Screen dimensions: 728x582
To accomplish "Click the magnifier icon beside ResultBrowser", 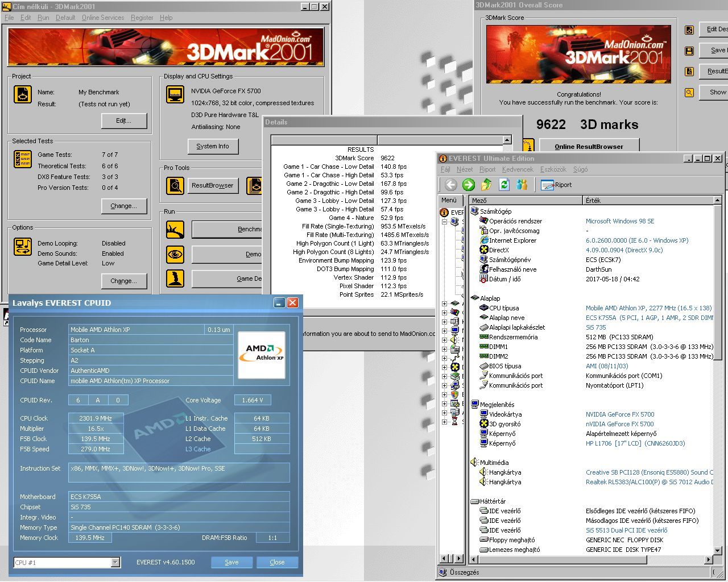I will [175, 186].
